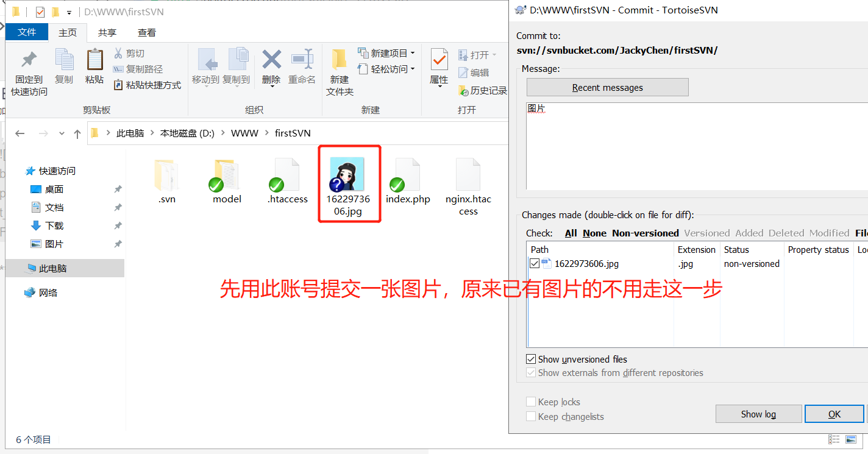The image size is (868, 454).
Task: Click the up-arrow navigation icon
Action: (x=77, y=133)
